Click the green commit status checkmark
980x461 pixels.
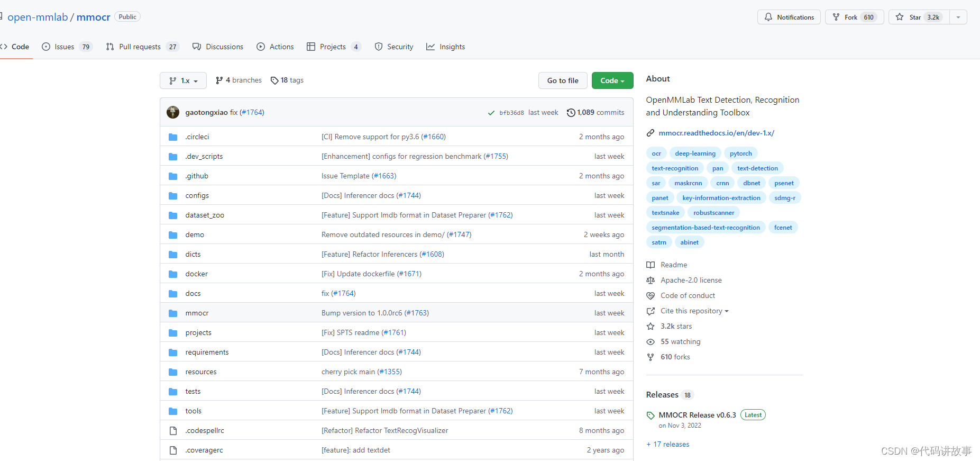(491, 113)
